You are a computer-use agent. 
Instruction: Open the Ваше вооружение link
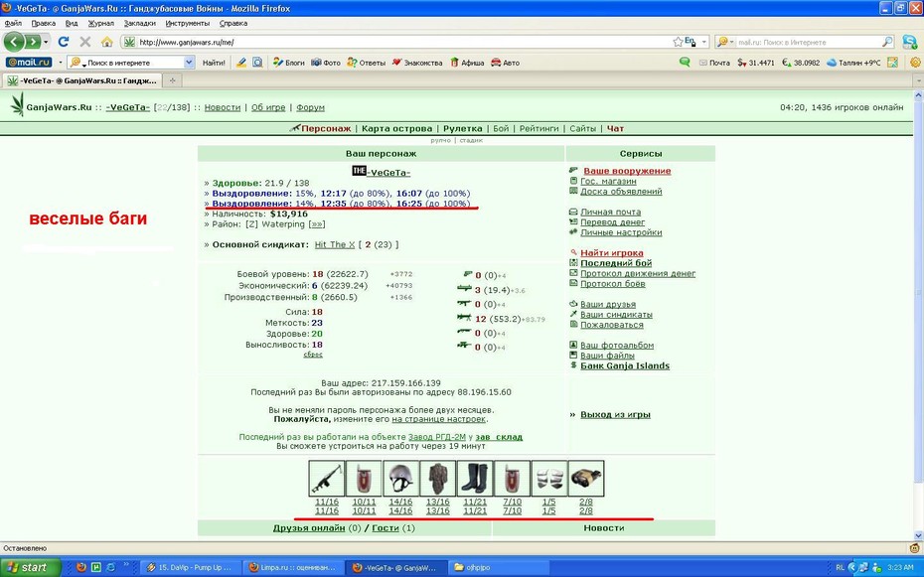click(627, 171)
